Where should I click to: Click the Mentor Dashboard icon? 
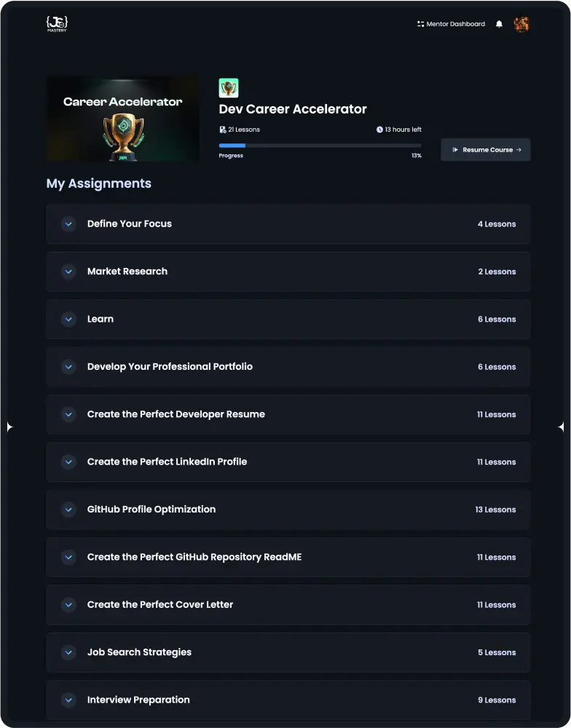[x=420, y=24]
